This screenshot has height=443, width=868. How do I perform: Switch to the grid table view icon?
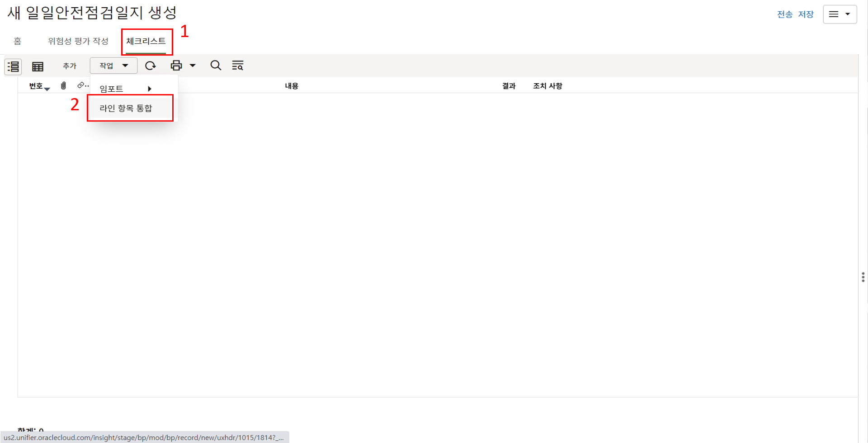click(38, 66)
